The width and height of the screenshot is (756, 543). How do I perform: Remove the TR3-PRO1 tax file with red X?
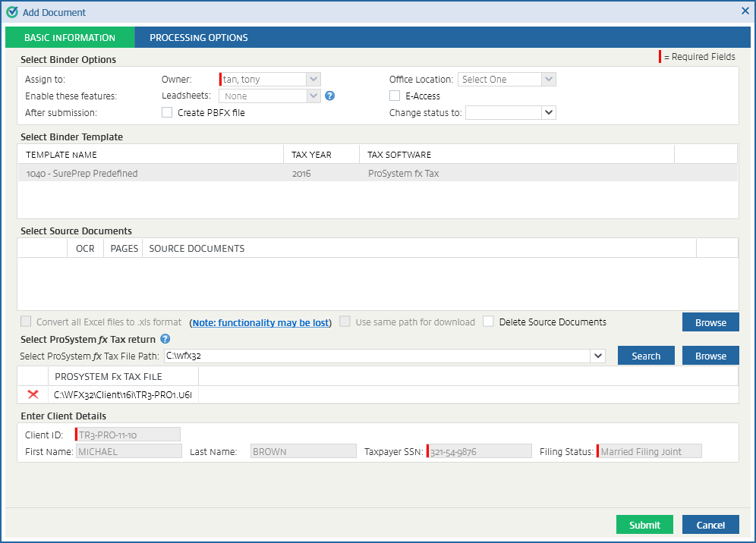pyautogui.click(x=33, y=394)
